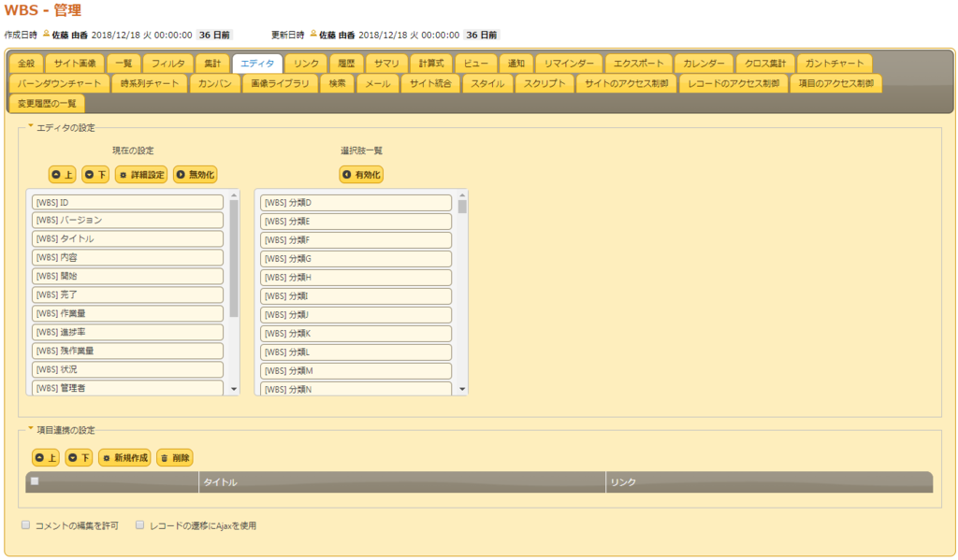Switch to the フィルタ tab

[168, 64]
